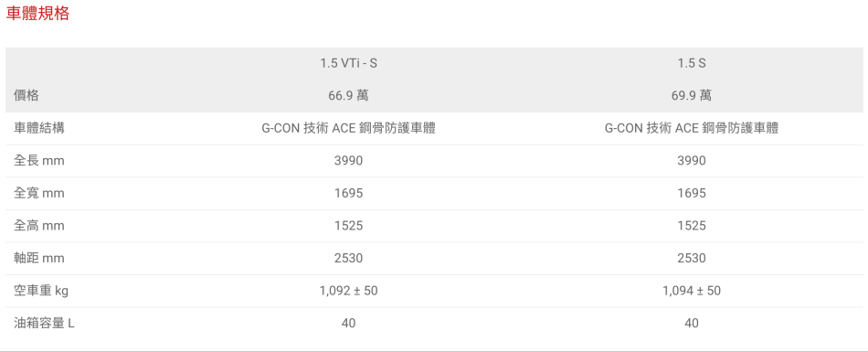
Task: Click the 66.9 萬 price value
Action: [348, 96]
